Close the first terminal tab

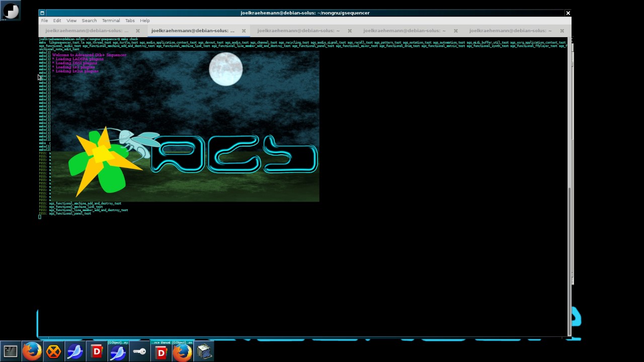137,31
